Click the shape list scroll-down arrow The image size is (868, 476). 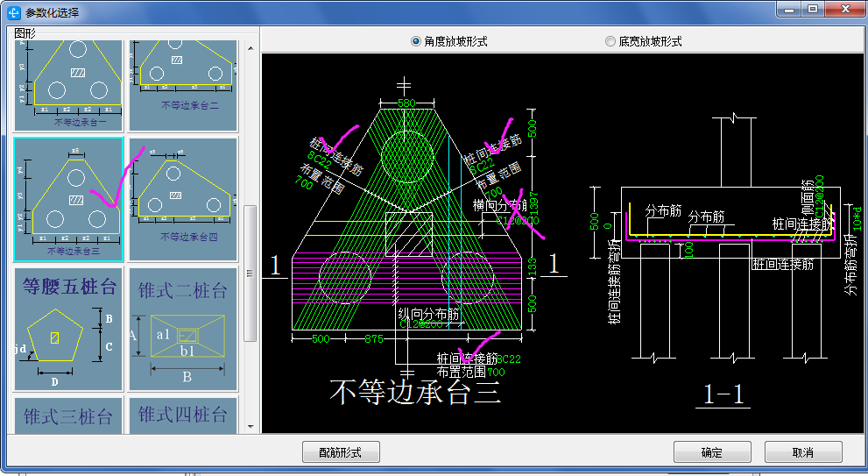(251, 427)
